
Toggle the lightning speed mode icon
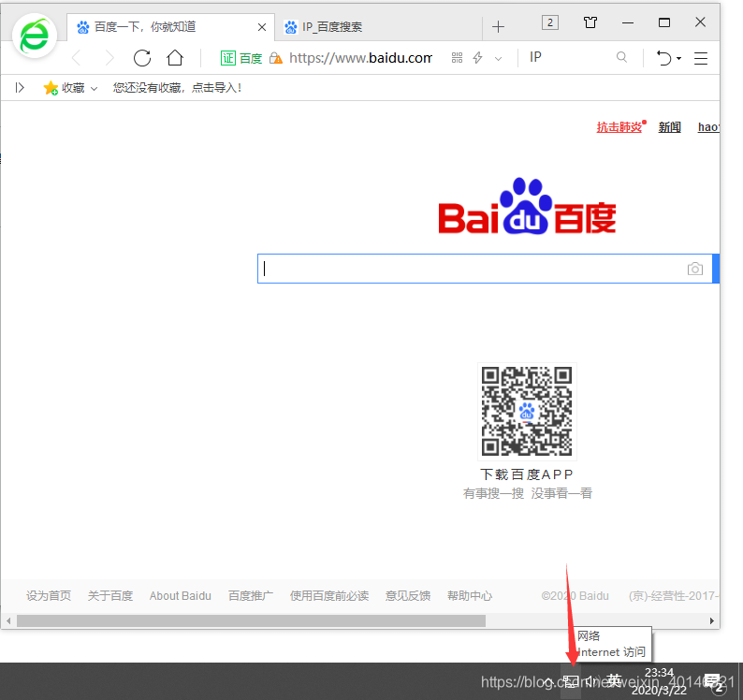477,58
